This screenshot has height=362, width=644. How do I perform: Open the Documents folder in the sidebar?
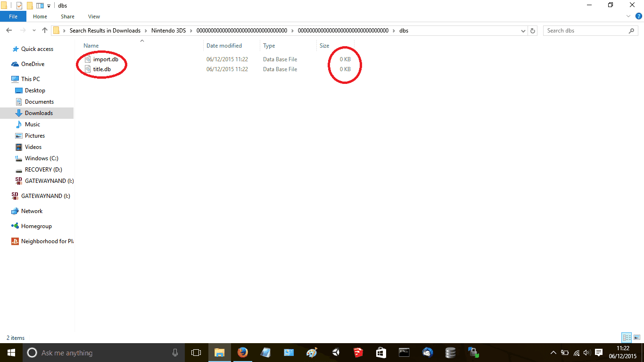point(39,102)
